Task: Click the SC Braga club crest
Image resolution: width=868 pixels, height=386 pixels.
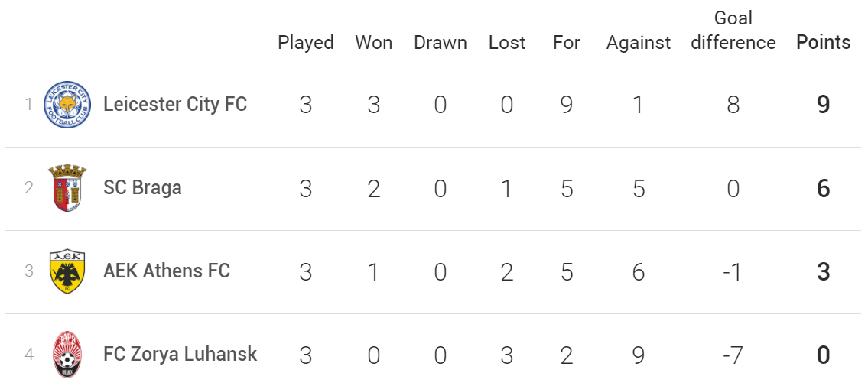Action: point(67,188)
